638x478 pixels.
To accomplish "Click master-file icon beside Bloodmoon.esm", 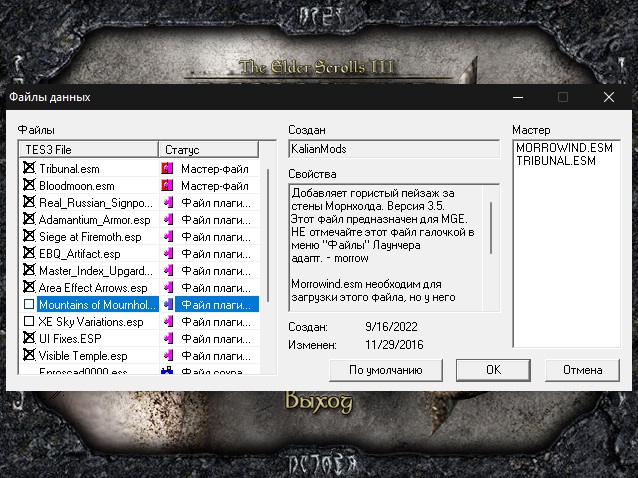I will pos(167,186).
